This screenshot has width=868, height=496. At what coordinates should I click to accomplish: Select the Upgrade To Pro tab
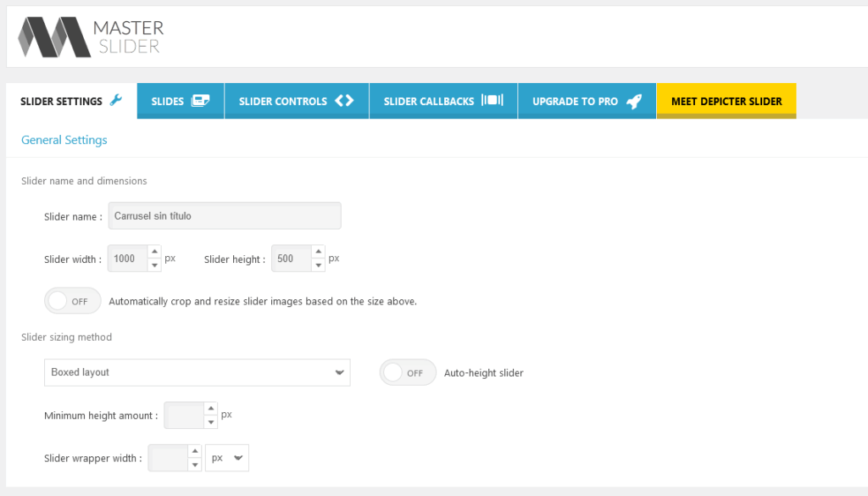(587, 100)
